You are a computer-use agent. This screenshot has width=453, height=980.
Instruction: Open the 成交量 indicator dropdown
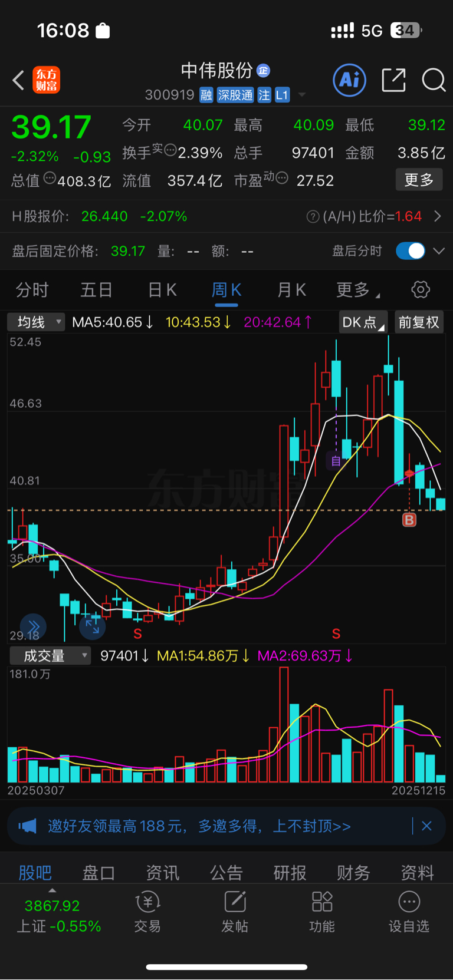point(50,656)
